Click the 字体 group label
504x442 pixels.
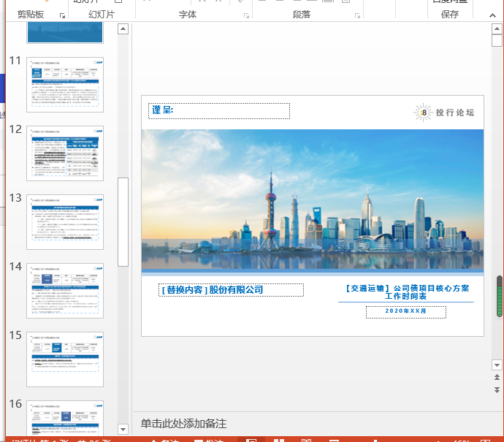click(188, 15)
